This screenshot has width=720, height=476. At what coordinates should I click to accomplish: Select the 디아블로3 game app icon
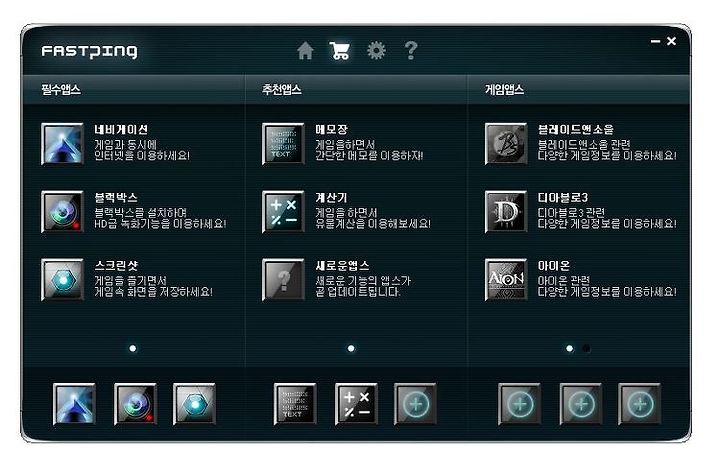pos(506,212)
